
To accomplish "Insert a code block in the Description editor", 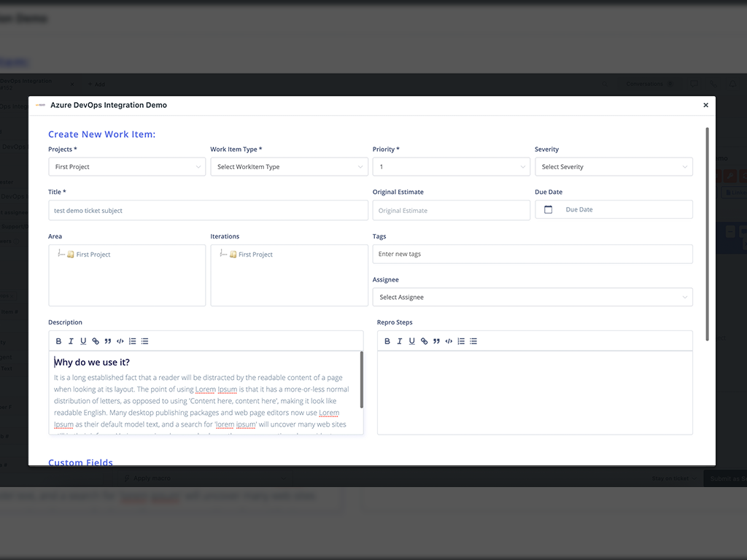I will coord(120,341).
